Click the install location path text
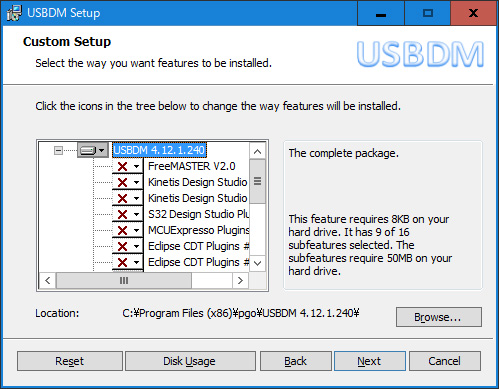Screen dimensions: 499x389 point(241,313)
